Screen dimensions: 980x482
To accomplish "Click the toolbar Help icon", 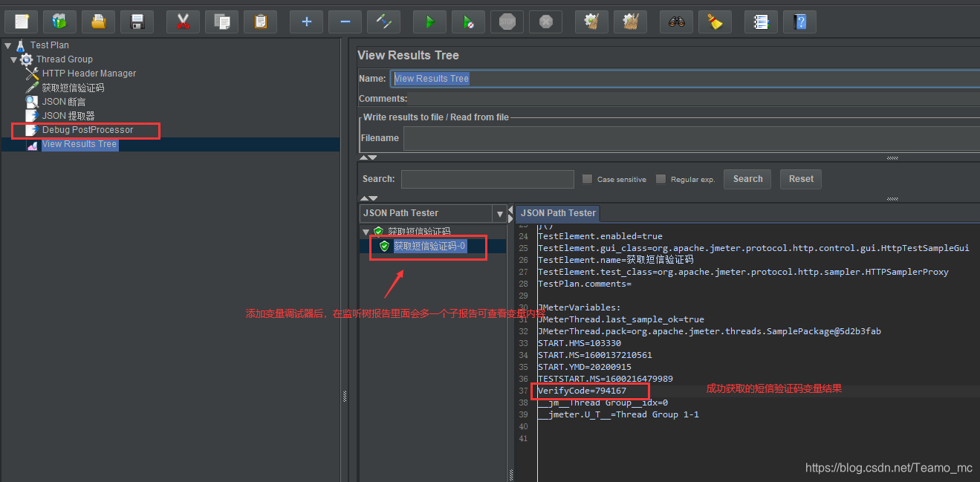I will [799, 22].
